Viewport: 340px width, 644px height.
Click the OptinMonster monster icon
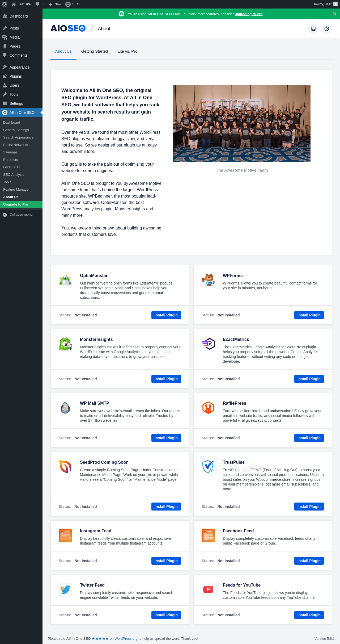tap(65, 280)
